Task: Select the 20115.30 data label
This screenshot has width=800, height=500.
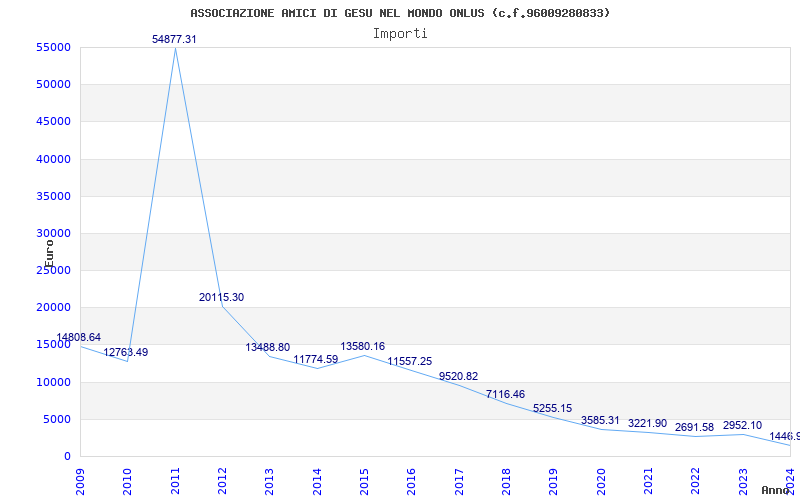Action: click(221, 297)
